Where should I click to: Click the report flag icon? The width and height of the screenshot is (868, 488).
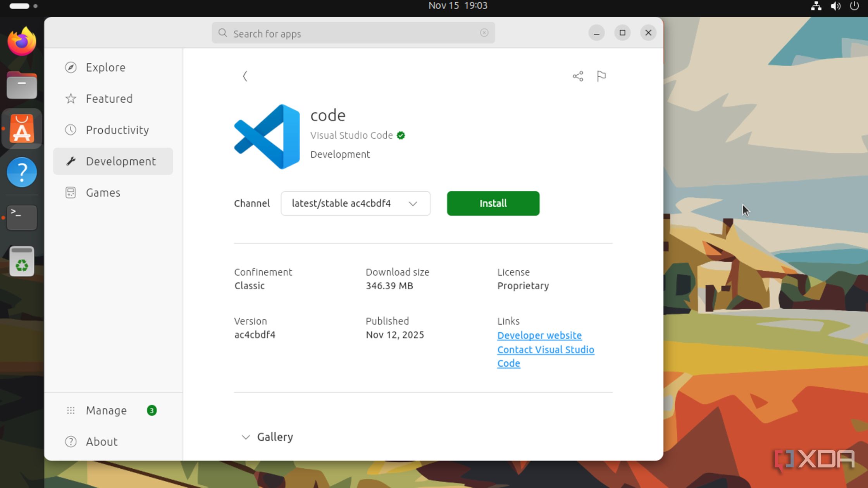601,76
